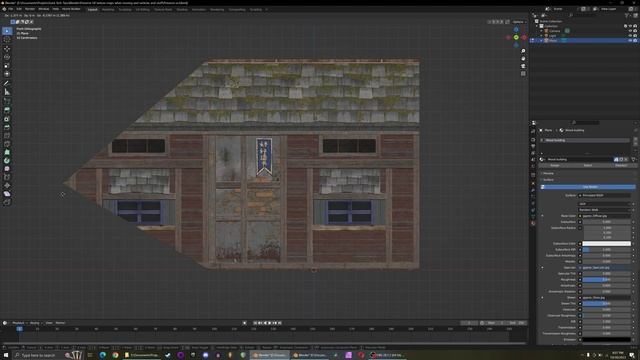Toggle fake user on Wood building material
This screenshot has height=360, width=640.
[x=616, y=160]
